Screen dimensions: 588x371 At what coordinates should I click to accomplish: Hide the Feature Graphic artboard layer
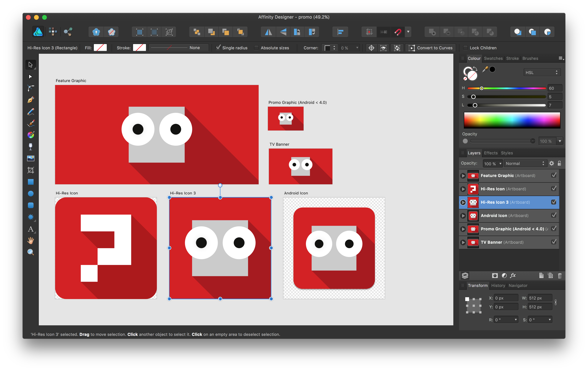(554, 175)
